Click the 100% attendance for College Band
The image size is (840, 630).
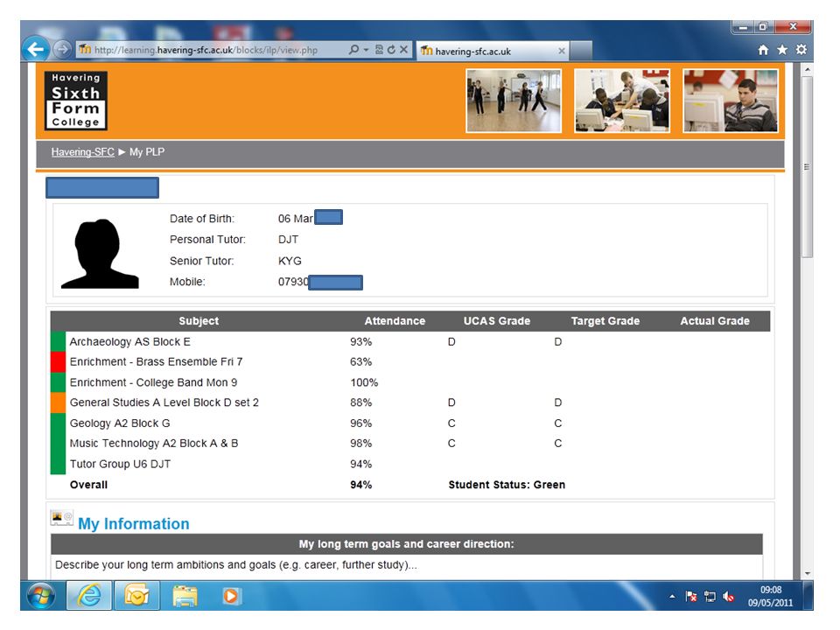[x=364, y=382]
